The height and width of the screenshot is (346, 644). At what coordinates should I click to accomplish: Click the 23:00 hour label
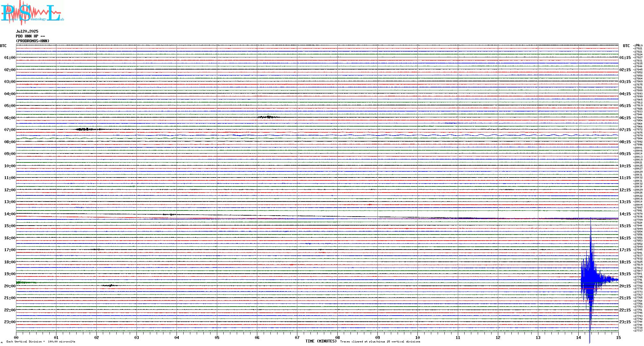10,322
